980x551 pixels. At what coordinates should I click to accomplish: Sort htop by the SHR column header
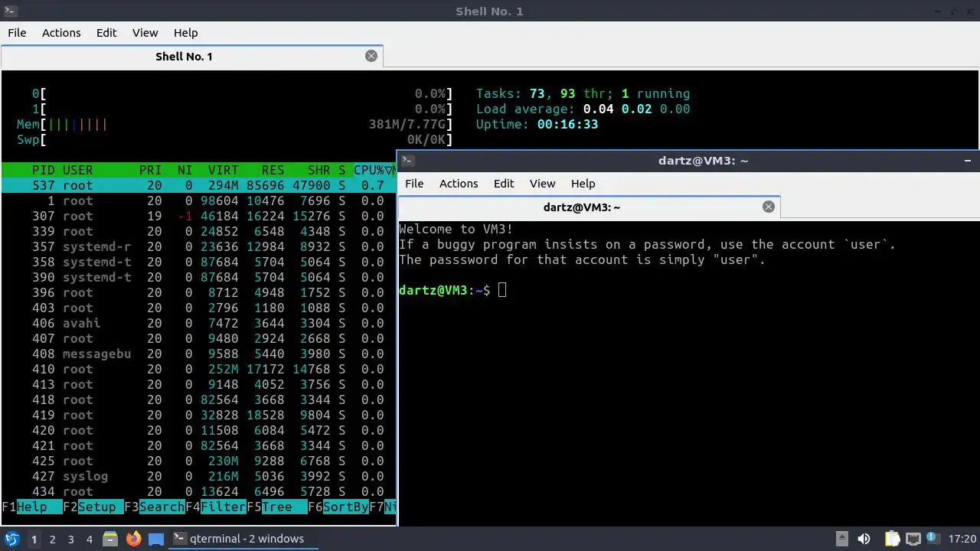pyautogui.click(x=319, y=170)
